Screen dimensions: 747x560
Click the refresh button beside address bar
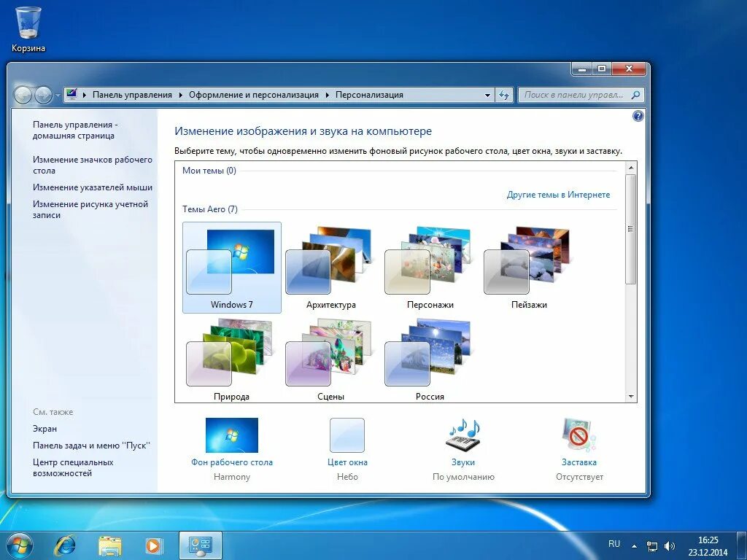point(504,95)
